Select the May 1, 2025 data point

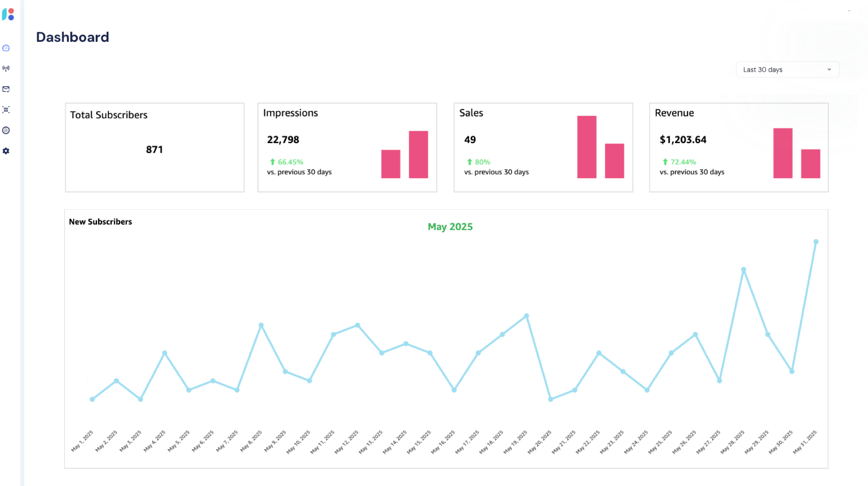pos(92,399)
